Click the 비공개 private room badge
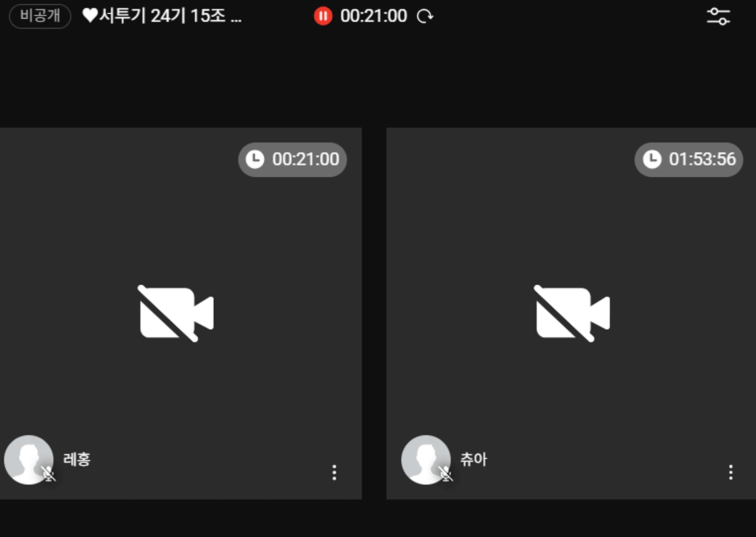This screenshot has width=756, height=537. (40, 16)
